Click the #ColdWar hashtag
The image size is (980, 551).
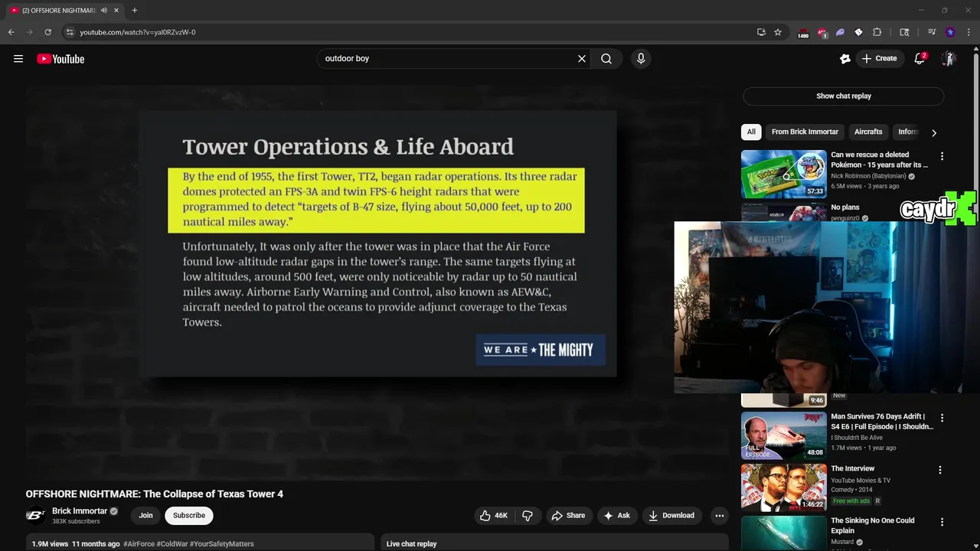(x=172, y=544)
